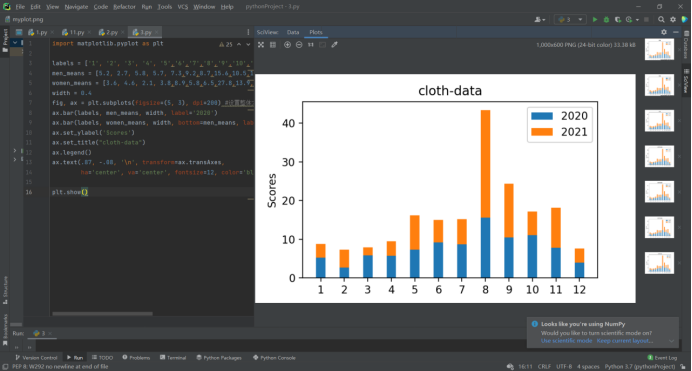Open the VCS menu
Screen dimensions: 692x371
(183, 7)
